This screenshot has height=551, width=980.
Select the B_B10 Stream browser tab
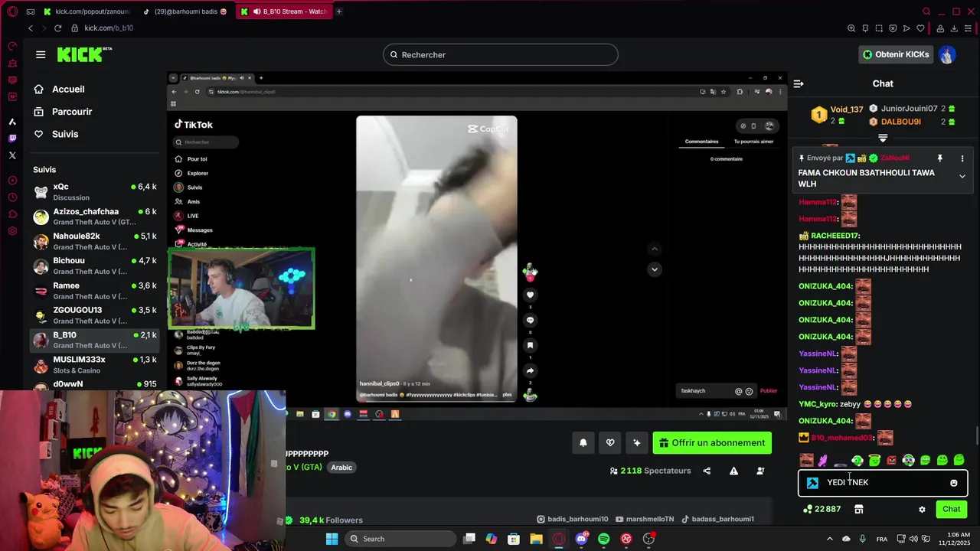pos(283,11)
